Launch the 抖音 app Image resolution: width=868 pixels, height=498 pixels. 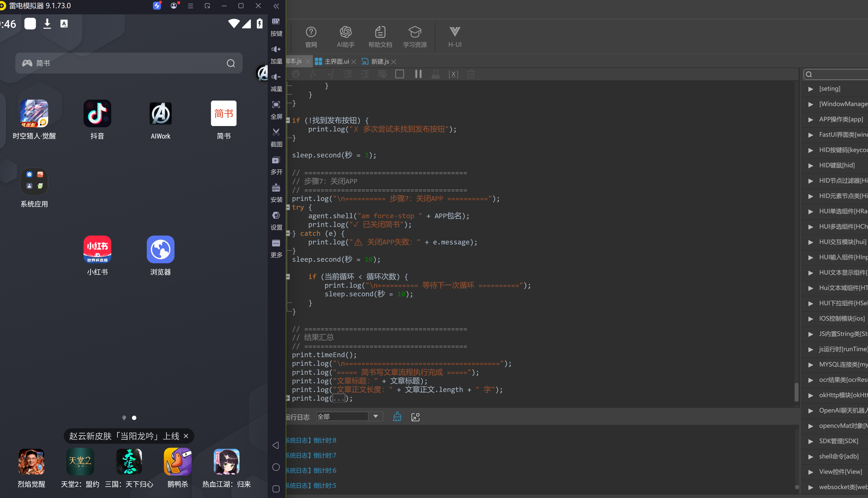click(x=97, y=119)
